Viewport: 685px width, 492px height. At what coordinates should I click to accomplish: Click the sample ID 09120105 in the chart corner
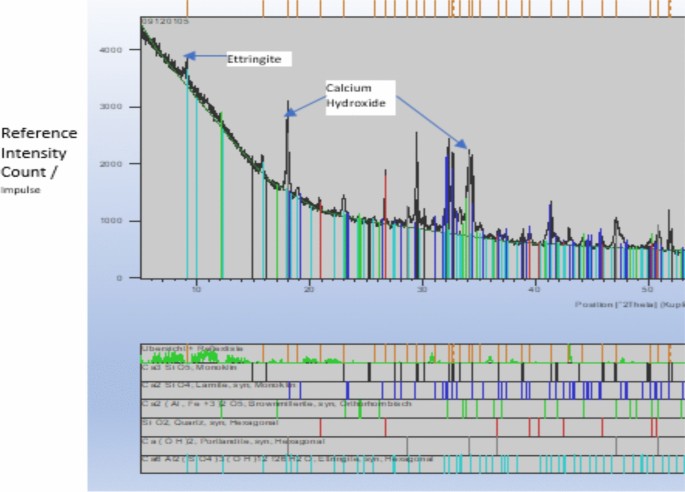[165, 21]
